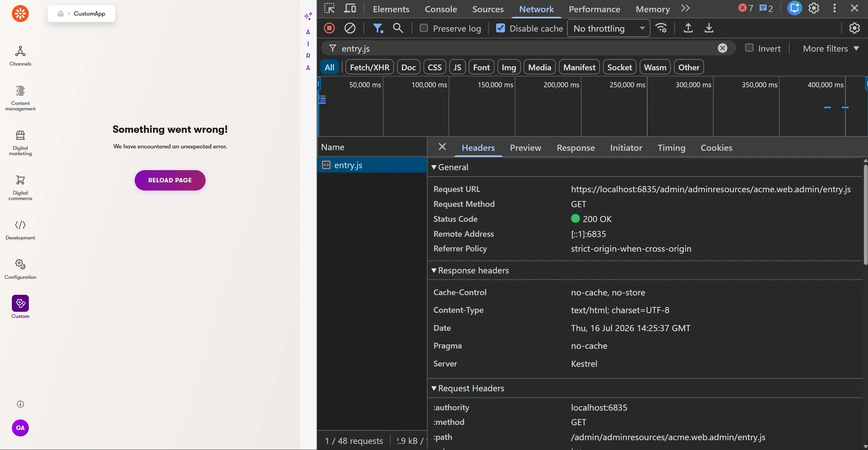Screen dimensions: 868x450
Task: Import HAR file upload icon
Action: click(688, 28)
